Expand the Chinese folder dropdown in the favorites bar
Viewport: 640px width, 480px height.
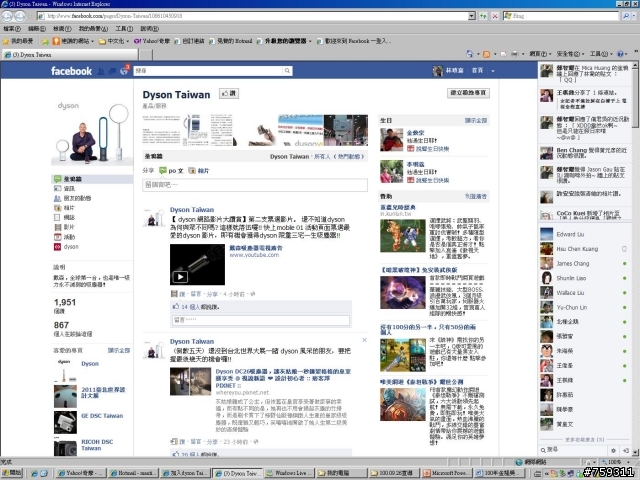128,41
